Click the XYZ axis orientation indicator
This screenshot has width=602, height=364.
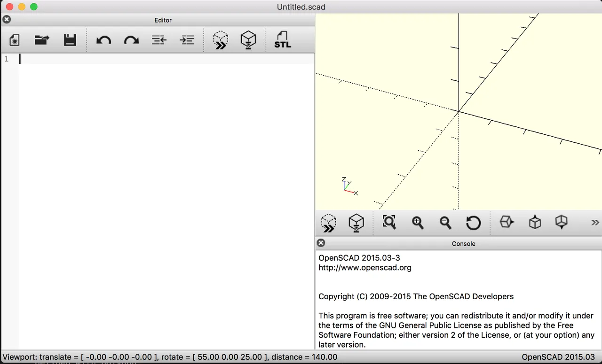[349, 186]
